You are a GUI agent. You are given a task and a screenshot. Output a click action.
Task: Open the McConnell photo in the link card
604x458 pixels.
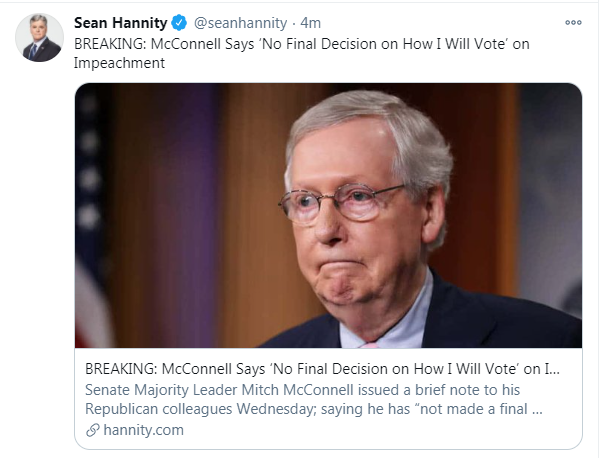click(330, 215)
